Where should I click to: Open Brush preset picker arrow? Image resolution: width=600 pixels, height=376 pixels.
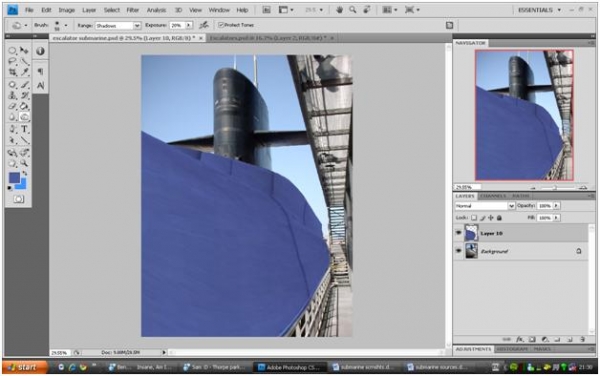point(66,26)
